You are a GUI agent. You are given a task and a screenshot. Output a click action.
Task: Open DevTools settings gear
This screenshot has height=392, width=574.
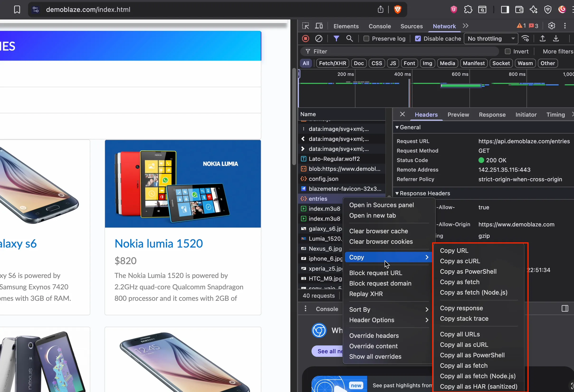(551, 25)
